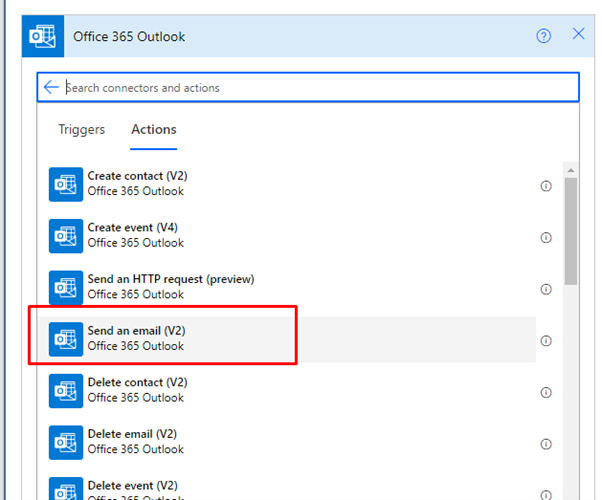Image resolution: width=602 pixels, height=500 pixels.
Task: Click the scrollbar up arrow in actions list
Action: pos(571,170)
